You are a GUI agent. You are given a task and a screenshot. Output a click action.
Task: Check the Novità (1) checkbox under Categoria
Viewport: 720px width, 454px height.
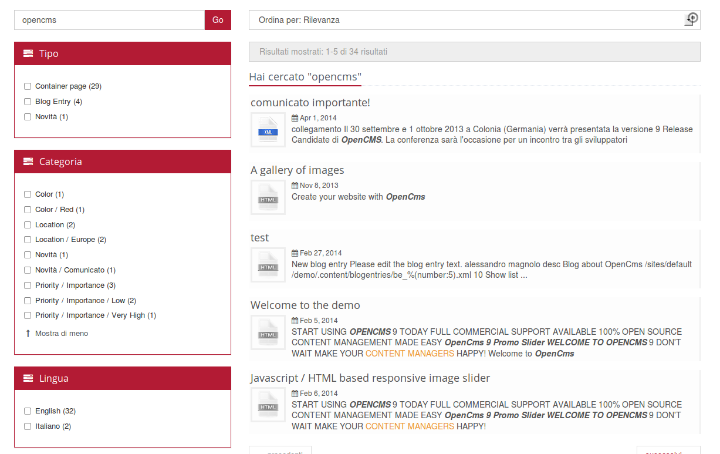[28, 255]
